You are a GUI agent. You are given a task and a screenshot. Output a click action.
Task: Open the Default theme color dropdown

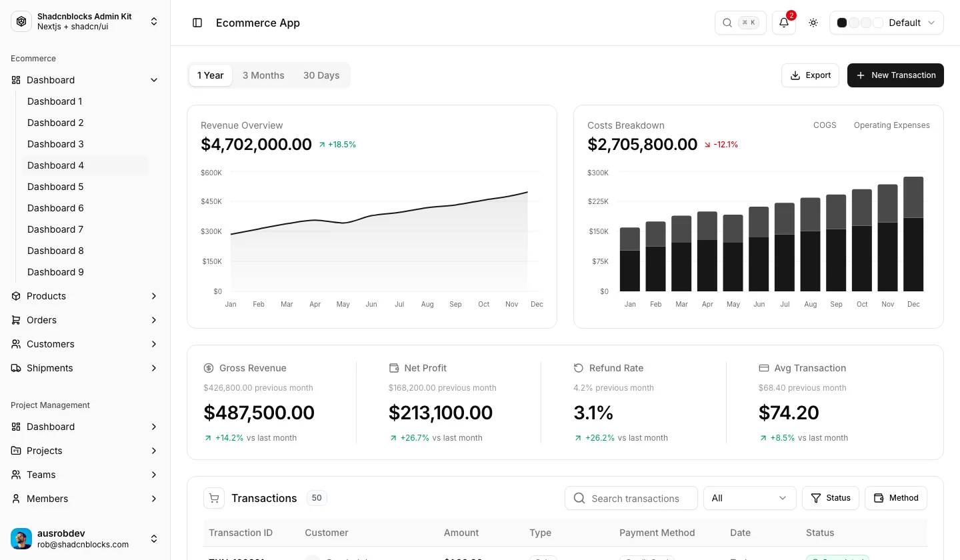click(887, 23)
